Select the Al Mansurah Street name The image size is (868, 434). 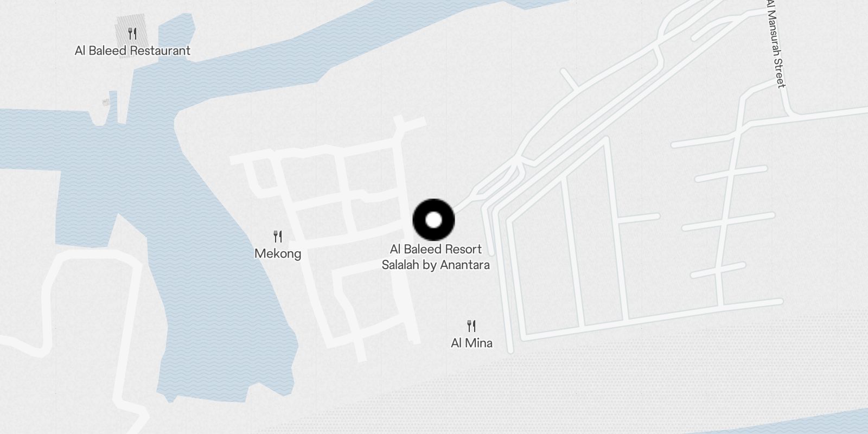pos(775,43)
